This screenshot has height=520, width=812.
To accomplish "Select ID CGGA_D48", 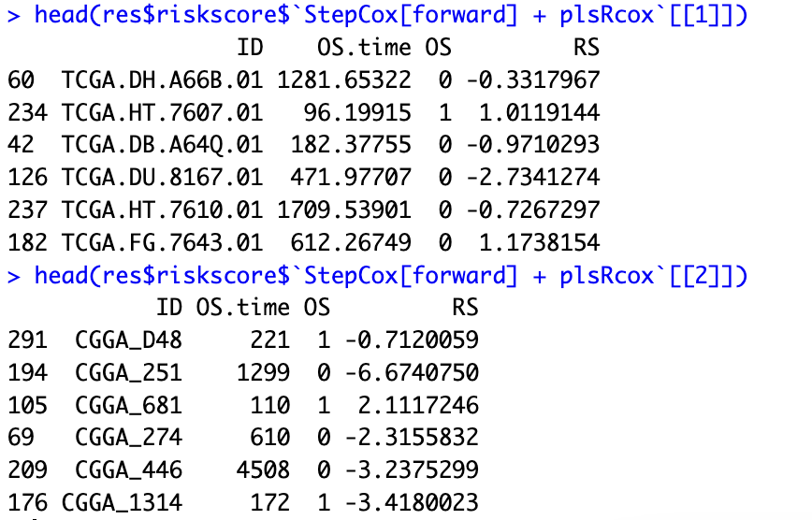I will [x=128, y=340].
